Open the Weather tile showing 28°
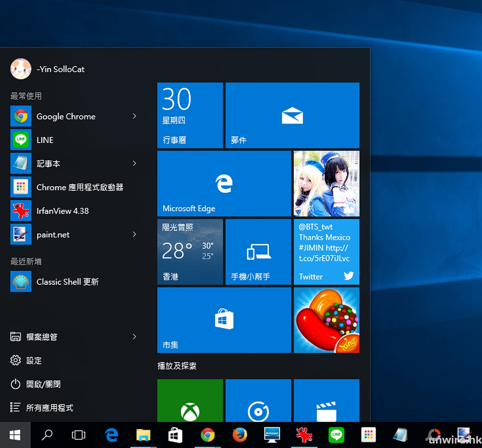Screen dimensions: 482x448 pos(190,252)
